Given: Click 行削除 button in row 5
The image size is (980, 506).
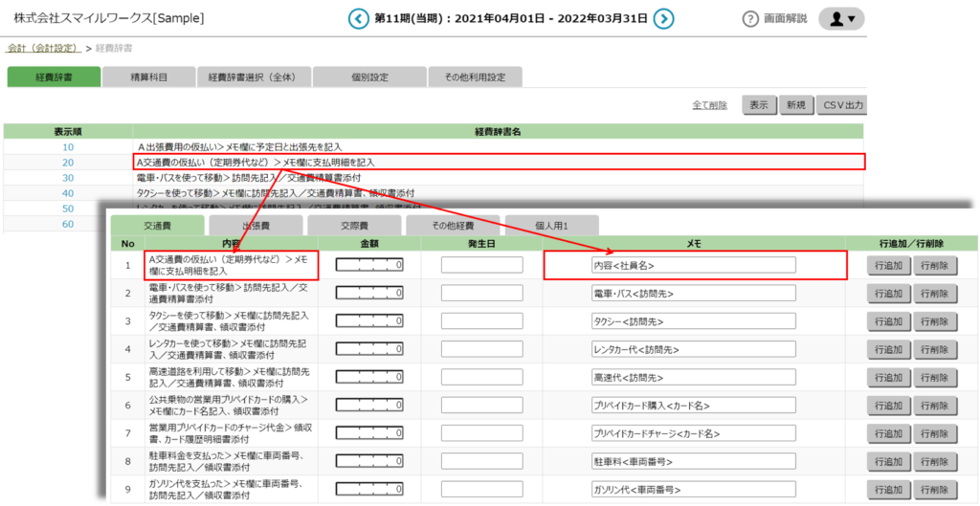Looking at the screenshot, I should pos(935,377).
